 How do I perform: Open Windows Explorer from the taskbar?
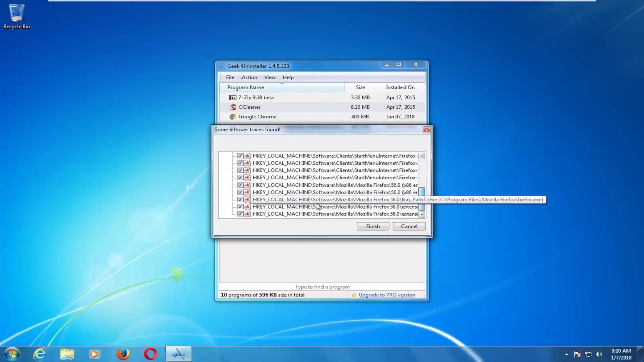tap(67, 354)
